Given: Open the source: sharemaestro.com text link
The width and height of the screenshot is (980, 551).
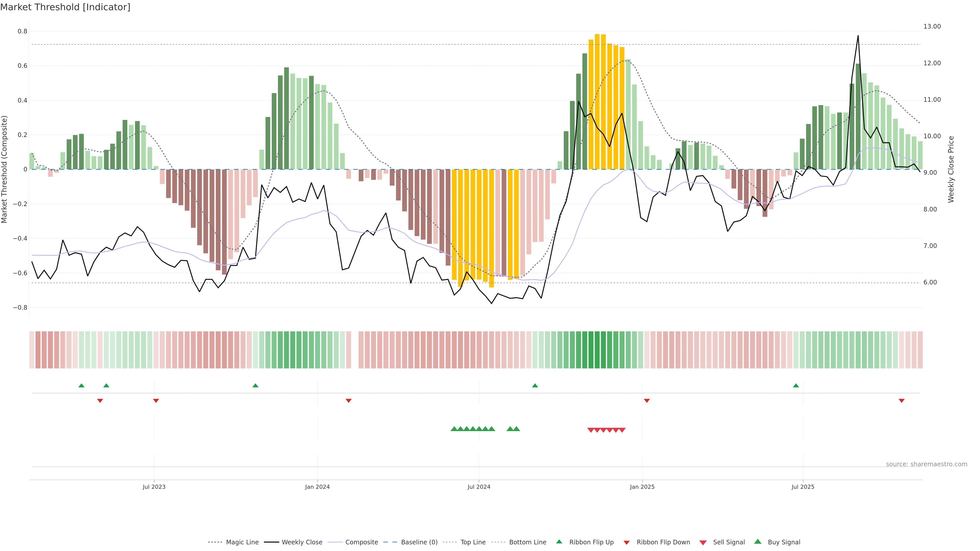Looking at the screenshot, I should [926, 464].
